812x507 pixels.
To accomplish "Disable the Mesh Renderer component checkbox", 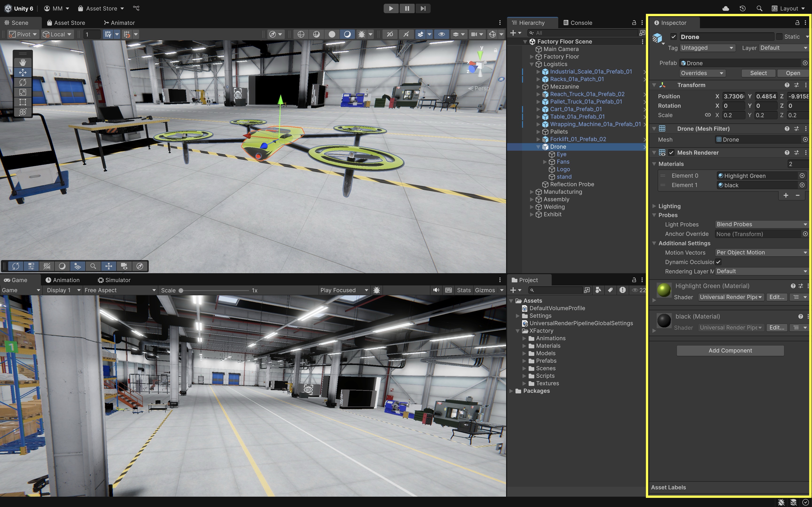I will coord(671,153).
